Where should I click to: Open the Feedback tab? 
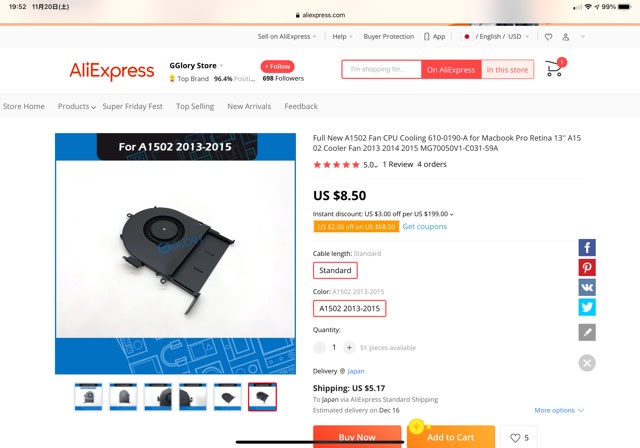301,106
